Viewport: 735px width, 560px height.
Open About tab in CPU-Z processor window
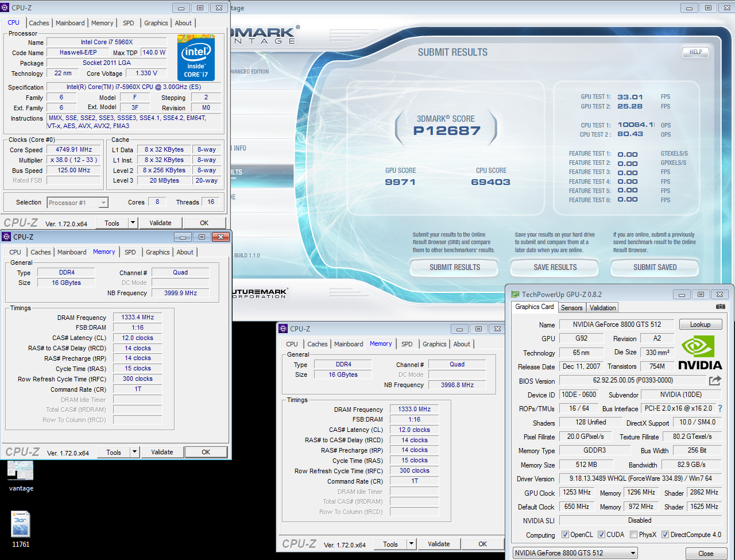(x=183, y=23)
